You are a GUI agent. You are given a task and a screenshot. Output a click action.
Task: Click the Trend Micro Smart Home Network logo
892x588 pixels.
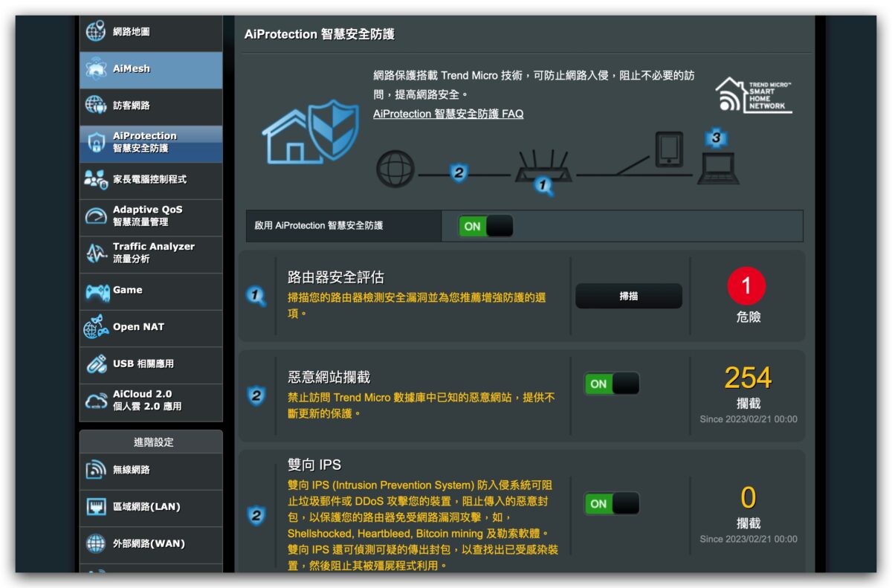click(754, 95)
